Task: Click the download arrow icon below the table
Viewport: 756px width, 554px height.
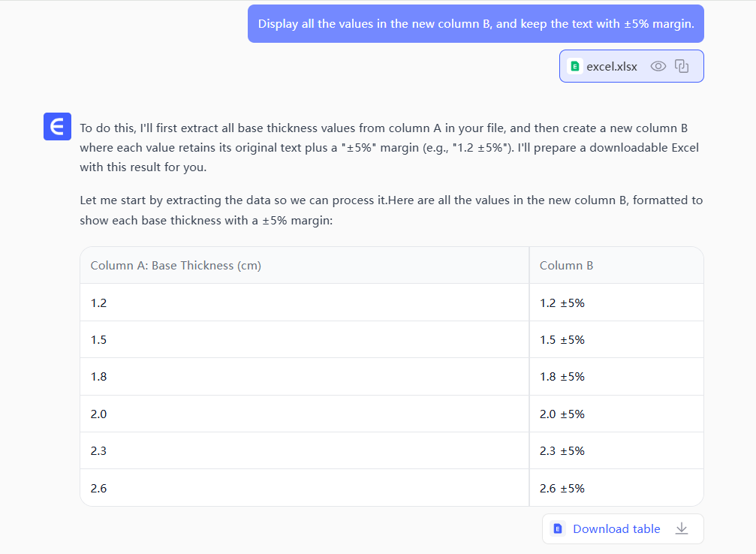Action: click(x=682, y=528)
